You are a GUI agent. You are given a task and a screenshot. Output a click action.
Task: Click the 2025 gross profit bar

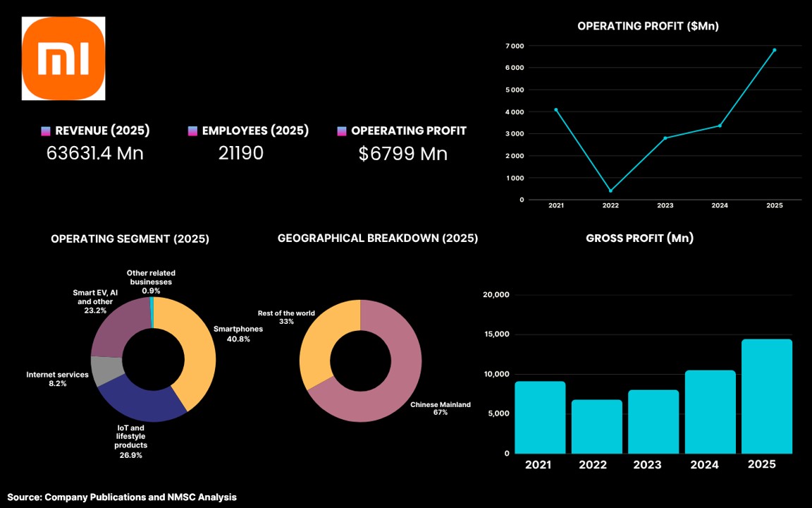(767, 397)
